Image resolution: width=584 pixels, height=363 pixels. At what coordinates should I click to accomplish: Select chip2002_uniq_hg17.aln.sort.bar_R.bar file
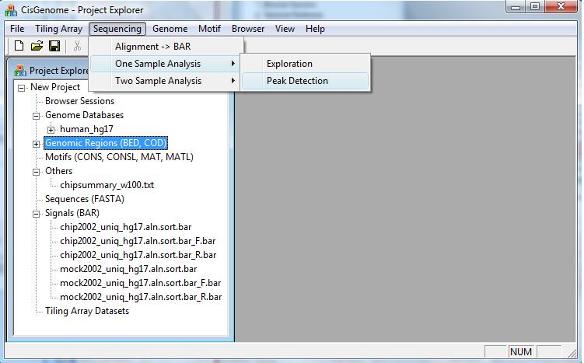pos(138,255)
